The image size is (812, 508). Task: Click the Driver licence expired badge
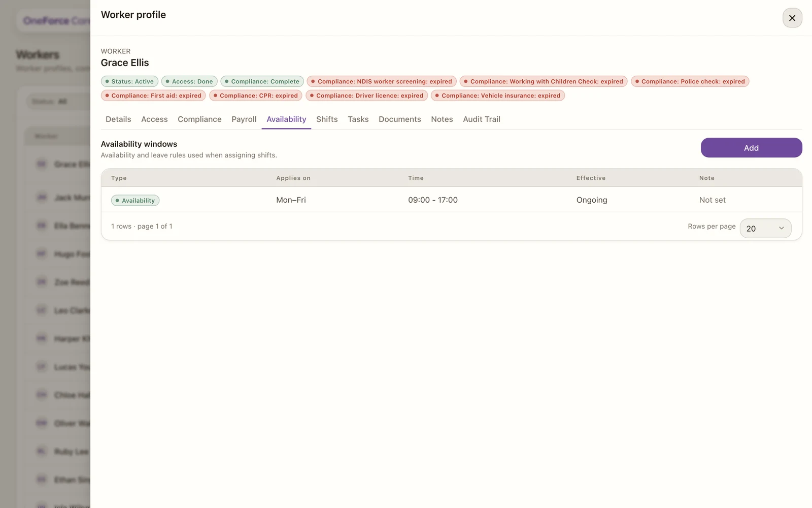pyautogui.click(x=366, y=96)
